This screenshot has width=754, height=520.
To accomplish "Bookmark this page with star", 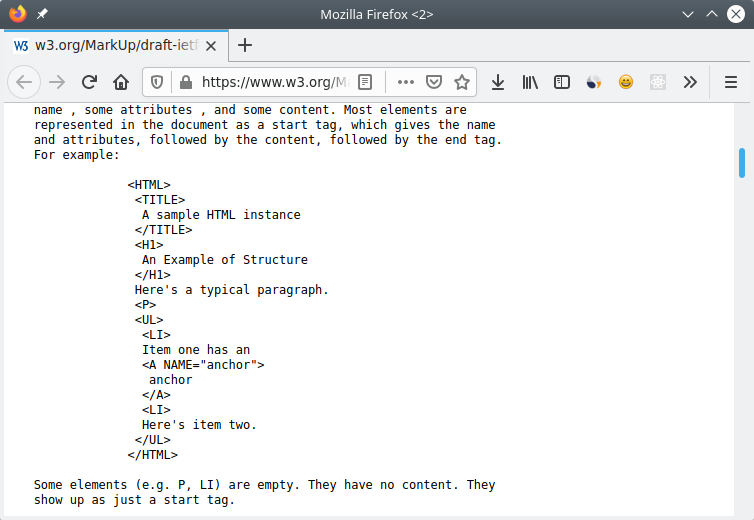I will tap(462, 82).
